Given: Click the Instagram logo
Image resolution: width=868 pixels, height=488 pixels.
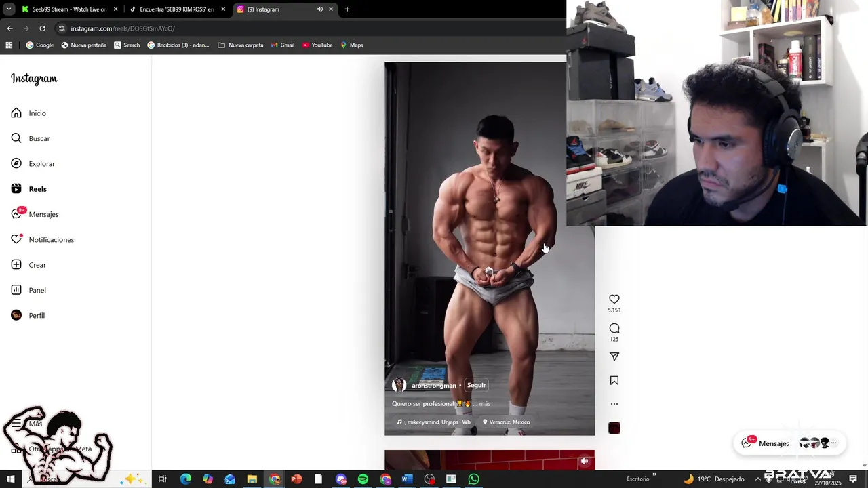Looking at the screenshot, I should 34,79.
